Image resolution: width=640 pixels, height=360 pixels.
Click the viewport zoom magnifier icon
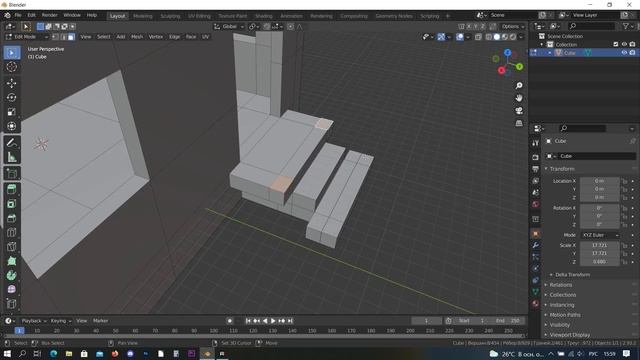click(x=519, y=85)
